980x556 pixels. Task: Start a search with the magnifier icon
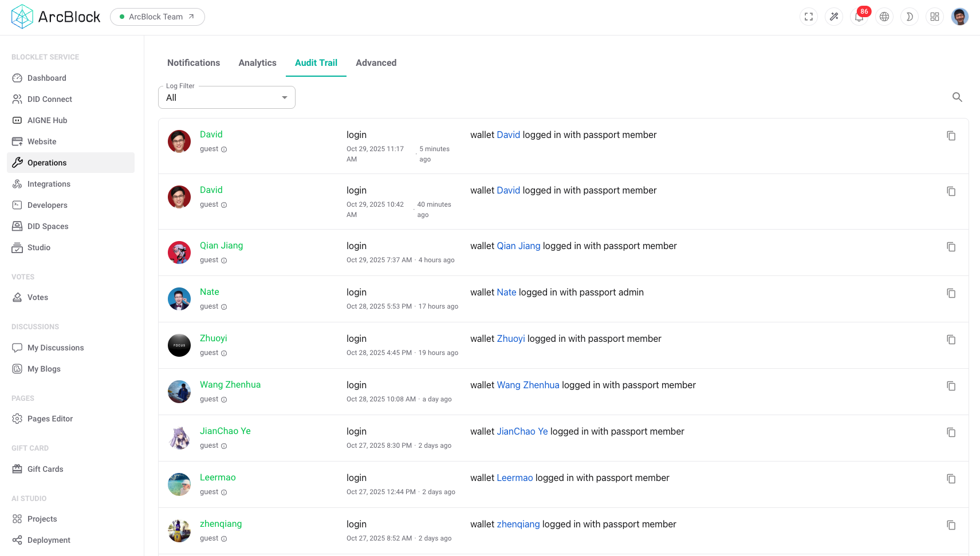click(957, 97)
